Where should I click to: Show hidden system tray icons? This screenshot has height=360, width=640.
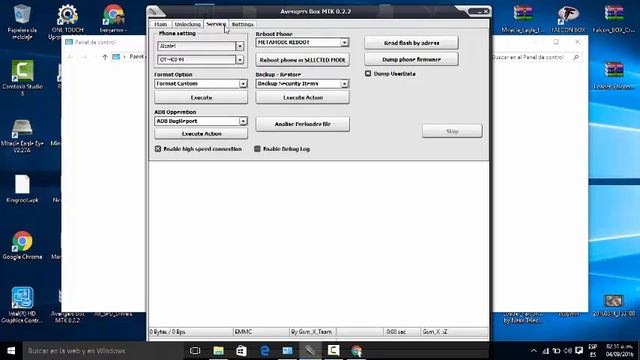(533, 351)
